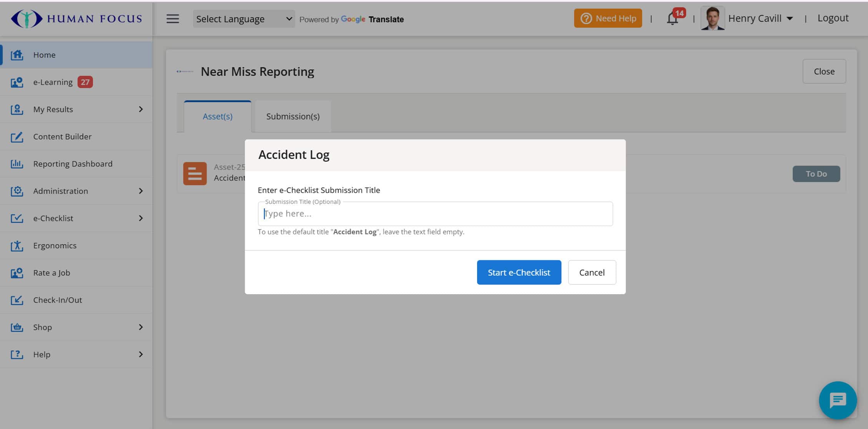Click Henry Cavill's profile photo
868x429 pixels.
coord(713,18)
